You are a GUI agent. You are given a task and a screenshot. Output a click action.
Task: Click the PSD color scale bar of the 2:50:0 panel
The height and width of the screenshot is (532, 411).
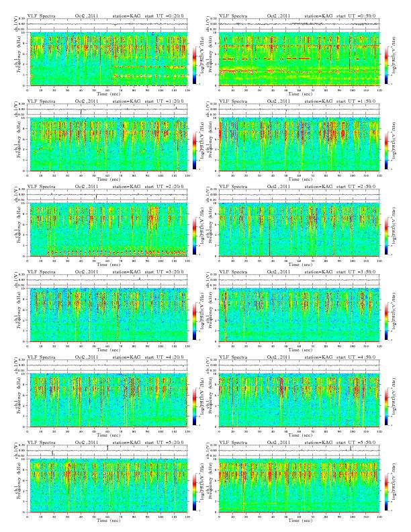[x=387, y=236]
